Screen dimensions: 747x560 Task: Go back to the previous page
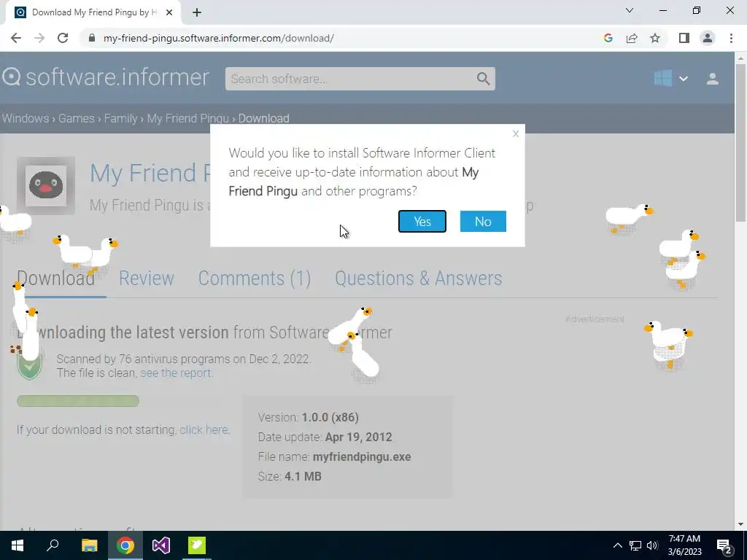pyautogui.click(x=16, y=38)
